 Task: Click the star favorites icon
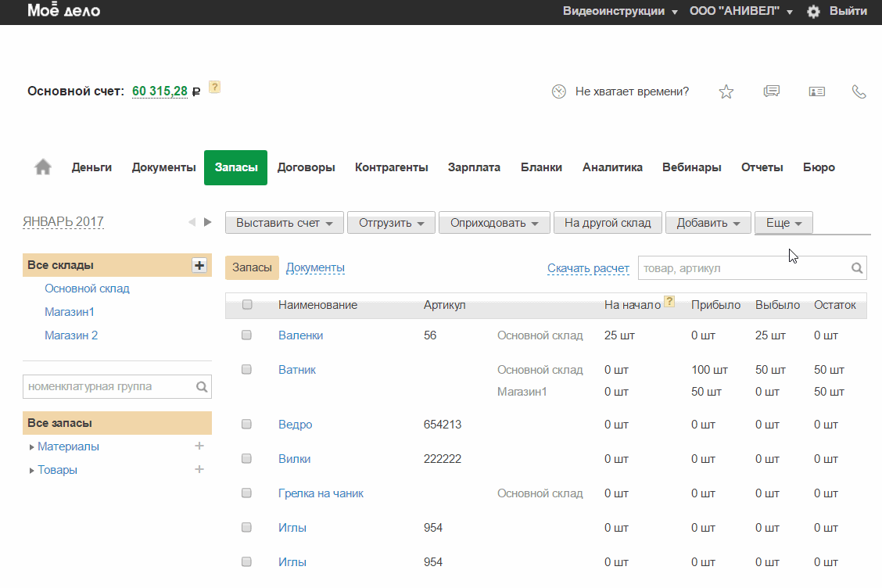(726, 91)
